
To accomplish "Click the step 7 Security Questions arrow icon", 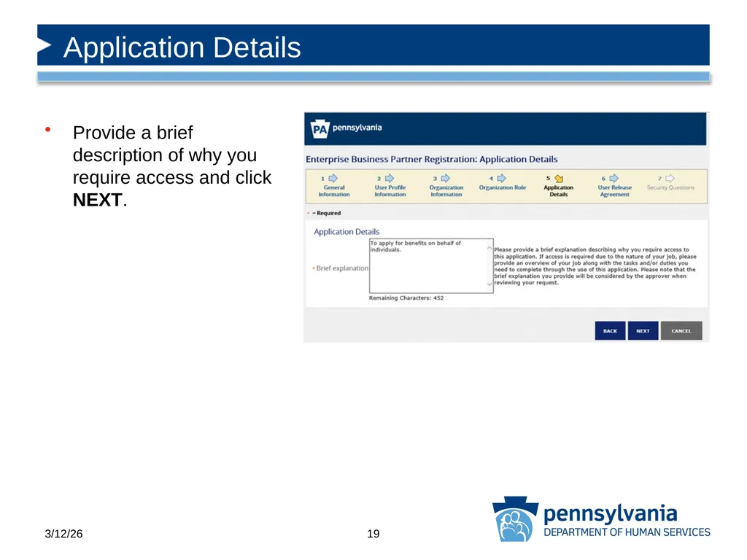I will (x=670, y=178).
